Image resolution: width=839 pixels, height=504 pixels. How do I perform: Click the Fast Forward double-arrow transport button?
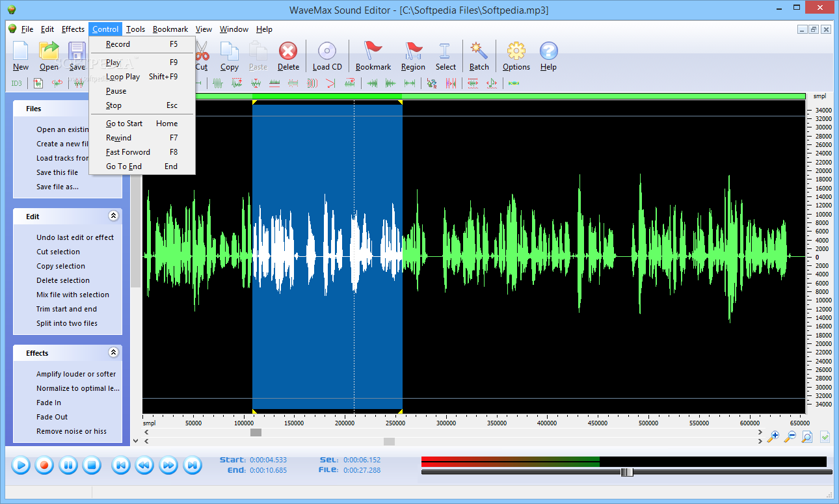168,465
